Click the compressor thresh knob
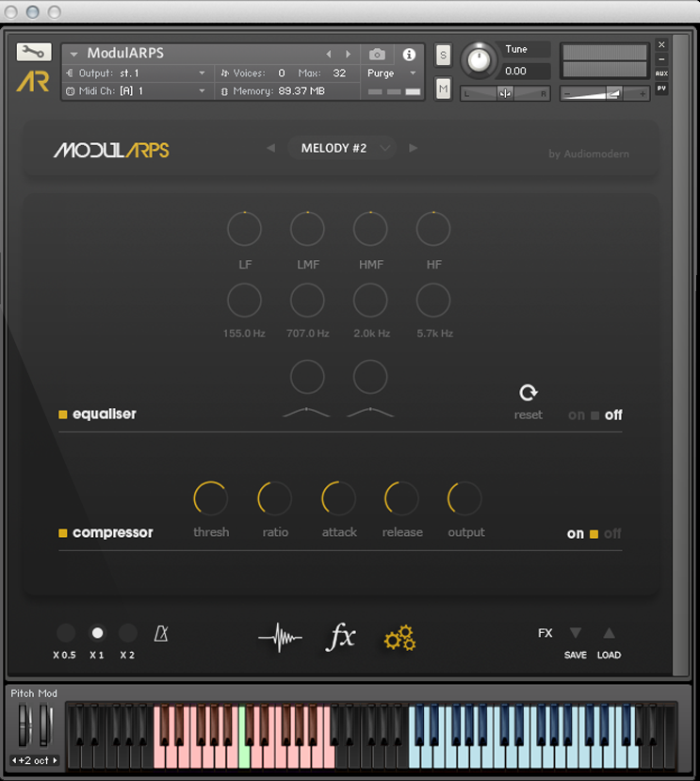Viewport: 700px width, 781px height. 211,498
